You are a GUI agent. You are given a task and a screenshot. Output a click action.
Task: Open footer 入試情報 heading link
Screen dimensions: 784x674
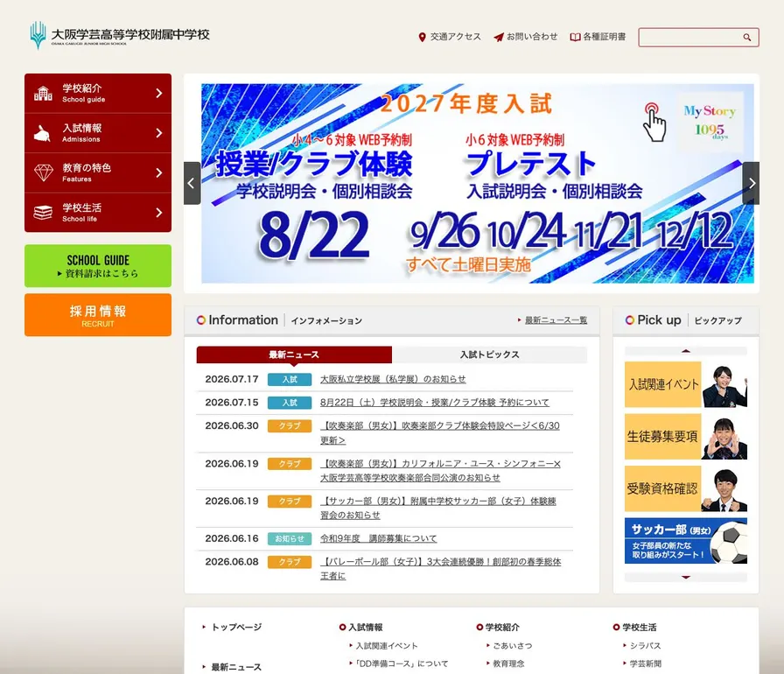pos(366,627)
